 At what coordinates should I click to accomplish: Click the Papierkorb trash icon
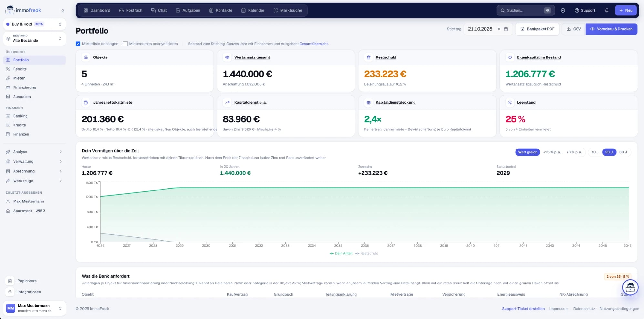point(10,281)
